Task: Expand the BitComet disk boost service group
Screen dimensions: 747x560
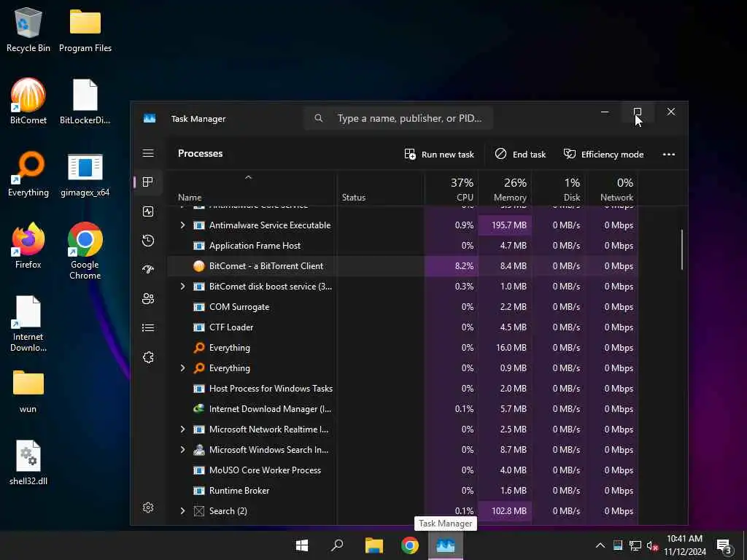Action: 182,286
